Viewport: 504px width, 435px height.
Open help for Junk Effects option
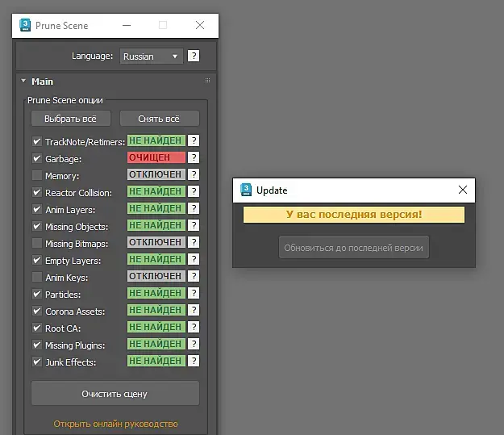(194, 361)
